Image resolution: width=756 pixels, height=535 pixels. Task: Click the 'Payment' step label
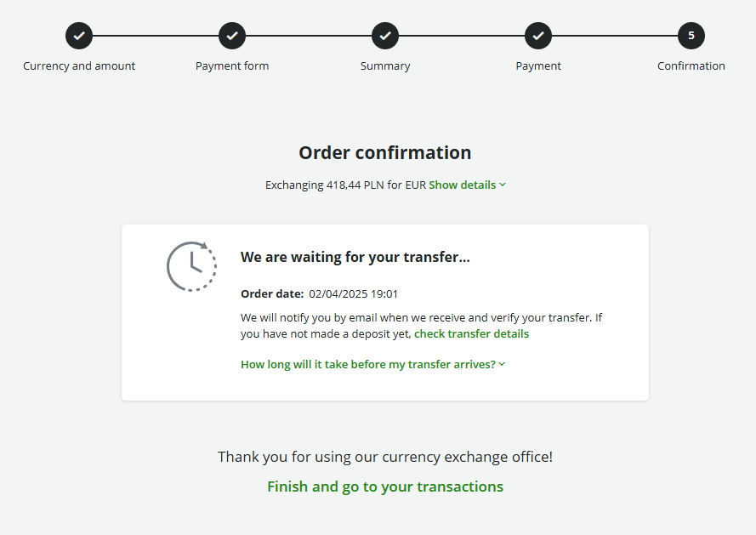pos(538,65)
